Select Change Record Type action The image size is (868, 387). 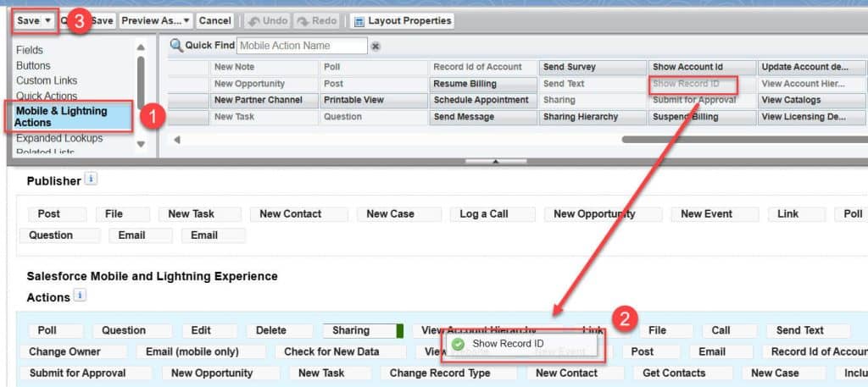[x=448, y=373]
